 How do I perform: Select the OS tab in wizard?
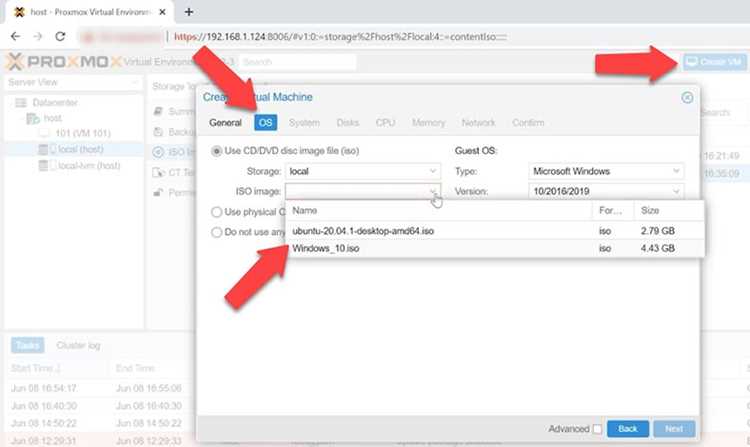(x=265, y=123)
